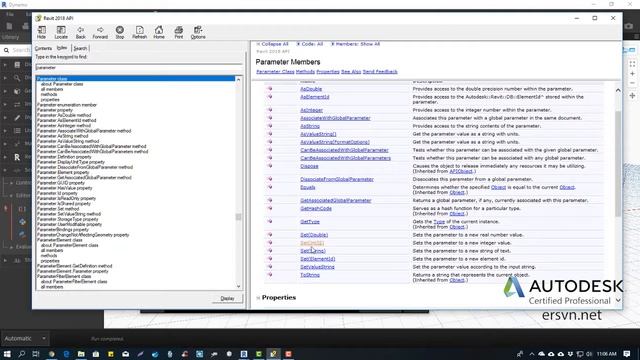The height and width of the screenshot is (360, 640).
Task: Expand the Revit library category arrow
Action: [5, 157]
